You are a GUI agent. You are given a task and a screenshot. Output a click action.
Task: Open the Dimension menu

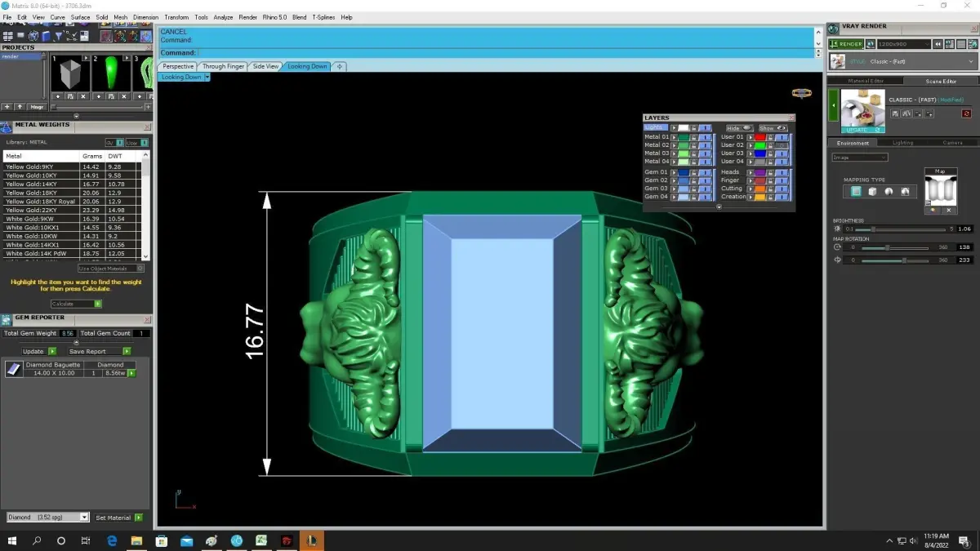[145, 17]
